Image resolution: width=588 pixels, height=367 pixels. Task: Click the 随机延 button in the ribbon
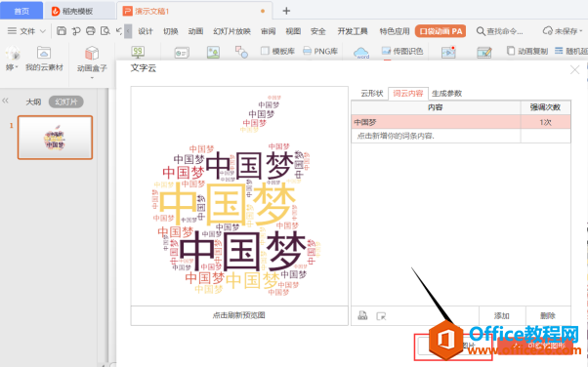[x=571, y=51]
